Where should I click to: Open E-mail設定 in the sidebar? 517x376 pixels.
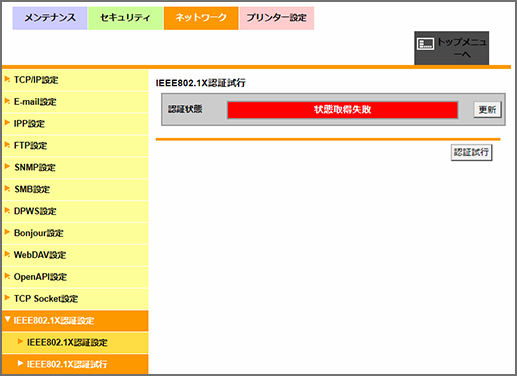pos(75,102)
